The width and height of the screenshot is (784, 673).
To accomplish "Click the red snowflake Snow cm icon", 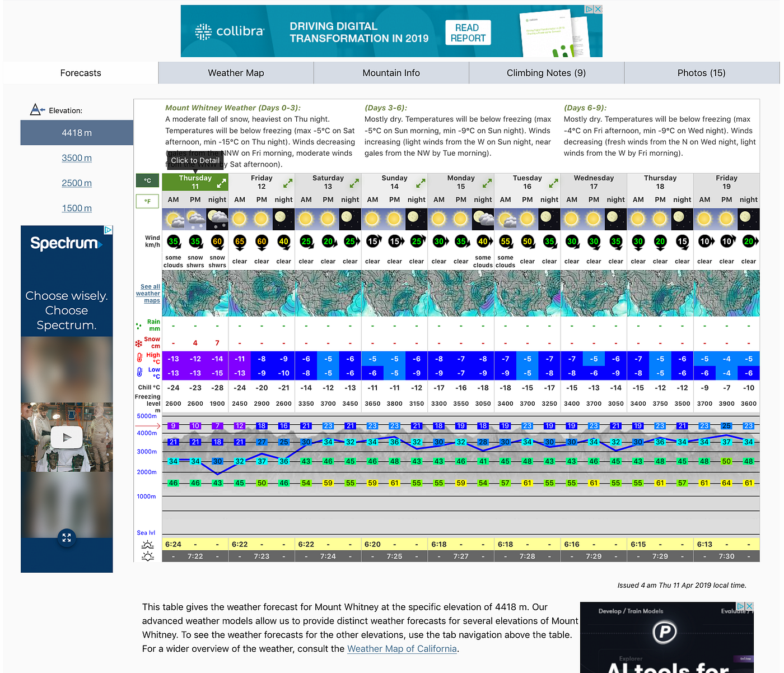I will pos(138,342).
